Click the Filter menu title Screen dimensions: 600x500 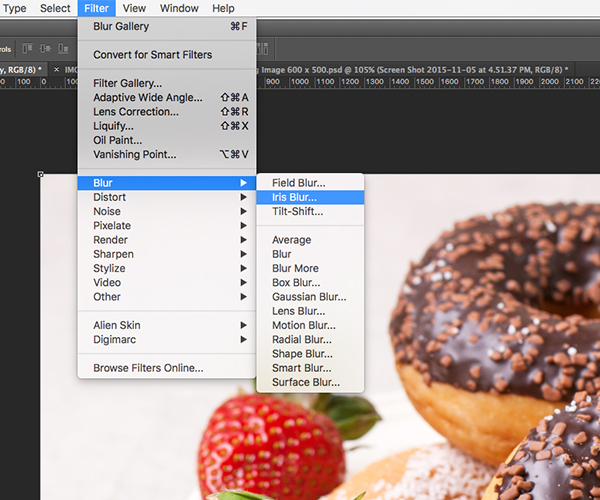pyautogui.click(x=96, y=8)
